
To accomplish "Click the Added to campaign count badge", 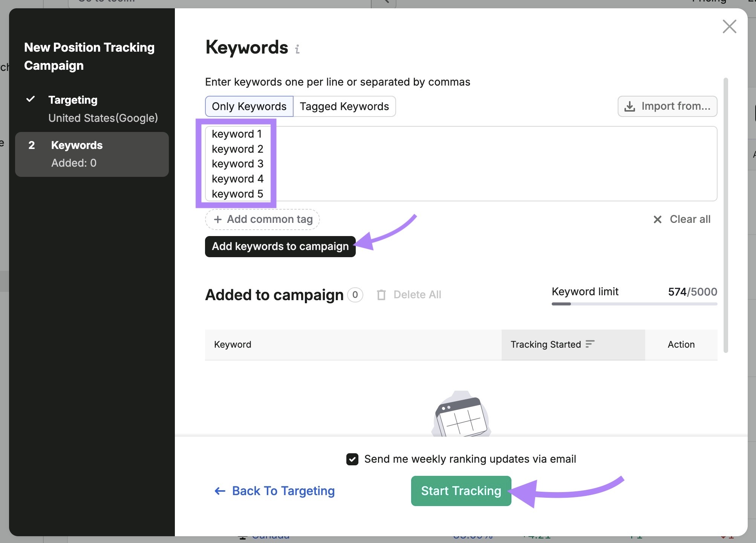I will [355, 295].
